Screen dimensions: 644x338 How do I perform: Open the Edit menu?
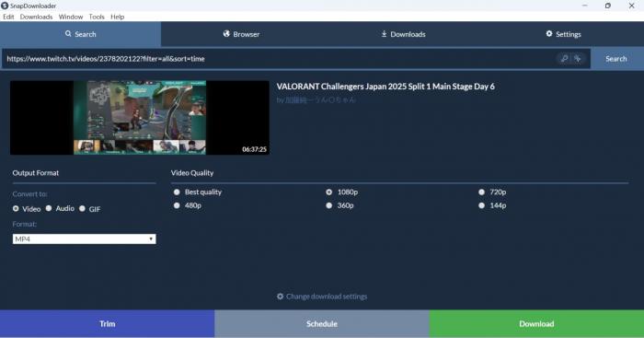tap(8, 17)
